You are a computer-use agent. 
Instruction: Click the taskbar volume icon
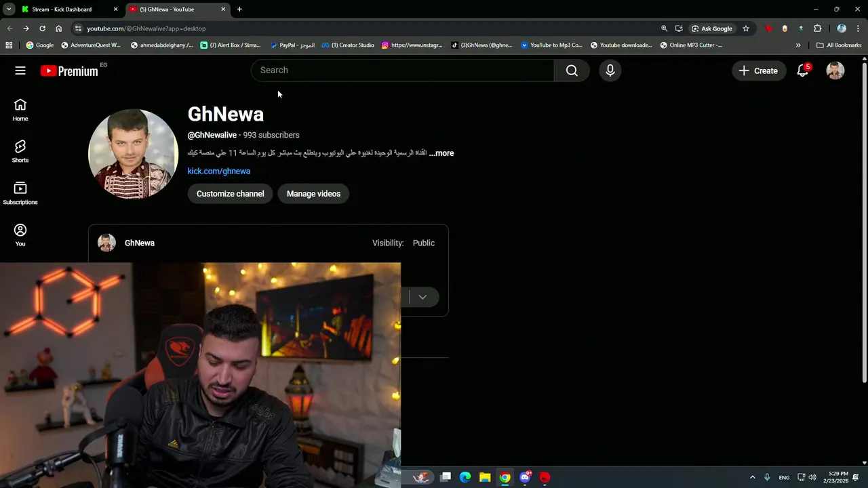click(812, 477)
